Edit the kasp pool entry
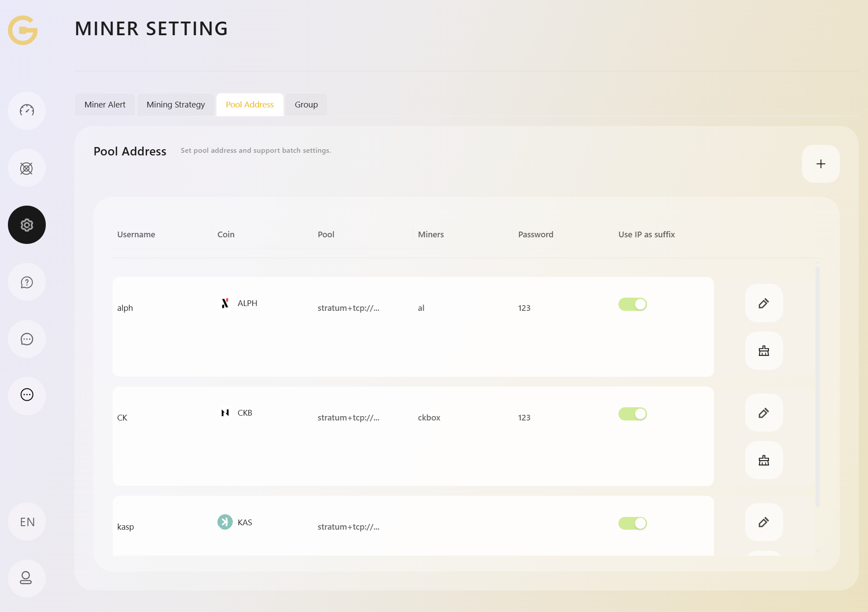The height and width of the screenshot is (612, 868). pyautogui.click(x=764, y=522)
